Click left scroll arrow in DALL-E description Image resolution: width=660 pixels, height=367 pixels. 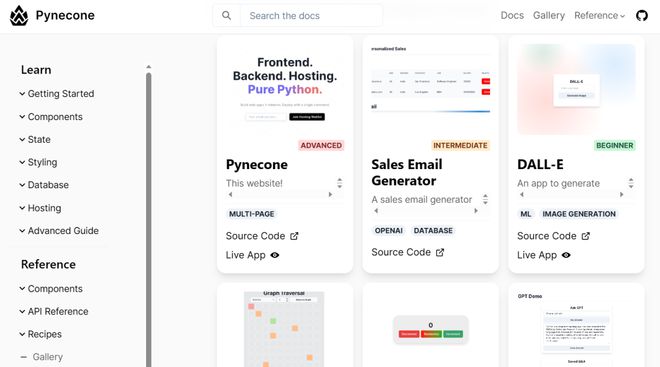522,194
